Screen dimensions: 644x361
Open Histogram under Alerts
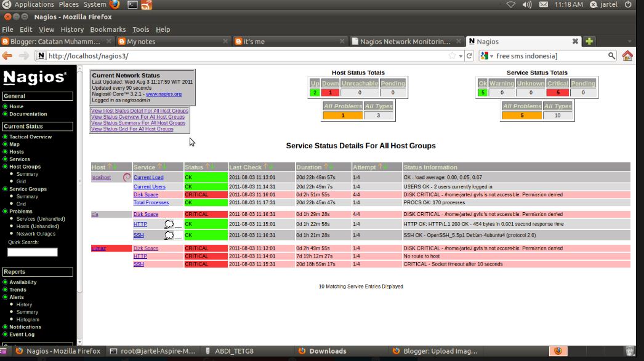click(28, 320)
